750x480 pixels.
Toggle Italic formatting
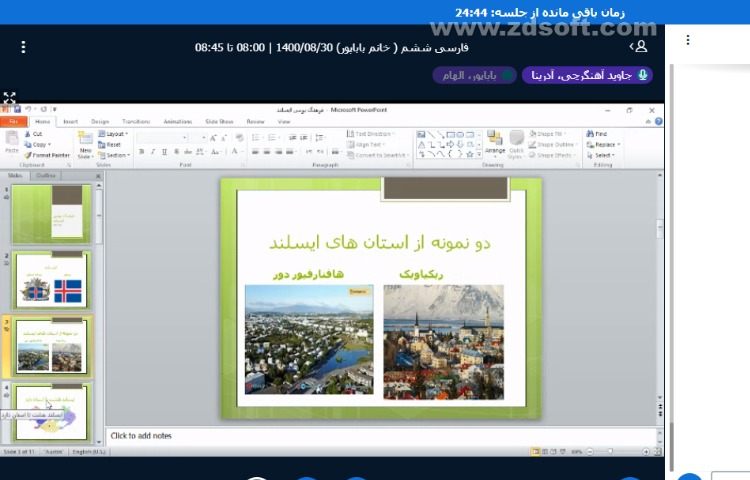153,152
